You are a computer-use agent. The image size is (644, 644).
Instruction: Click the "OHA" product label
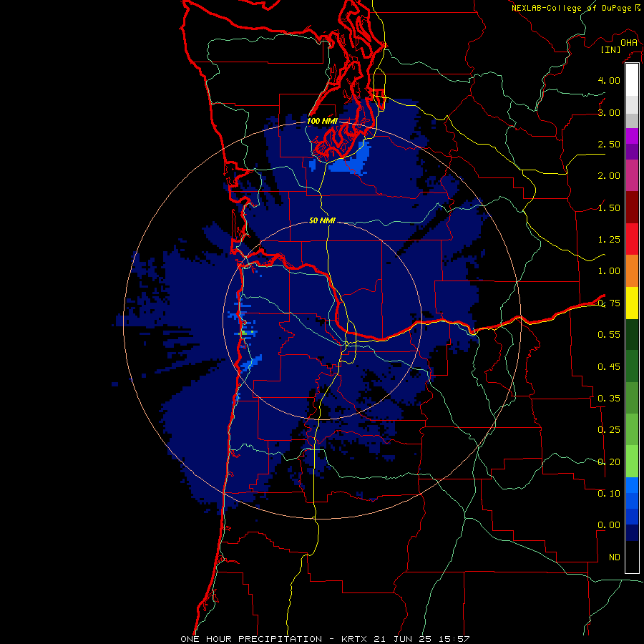(629, 43)
